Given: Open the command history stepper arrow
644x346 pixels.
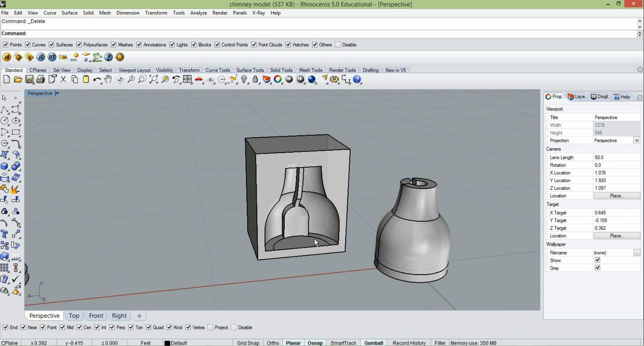Looking at the screenshot, I should click(640, 33).
